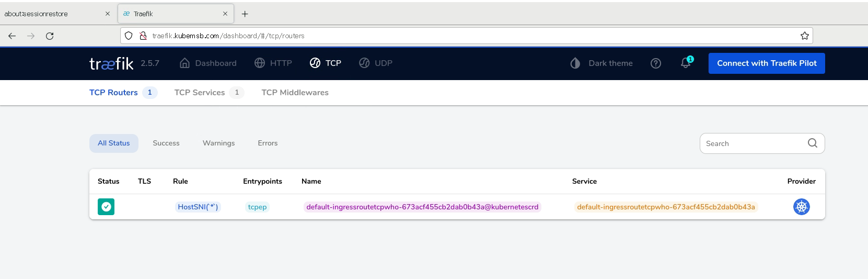The height and width of the screenshot is (279, 868).
Task: Open the TCP Middlewares tab
Action: (x=295, y=93)
